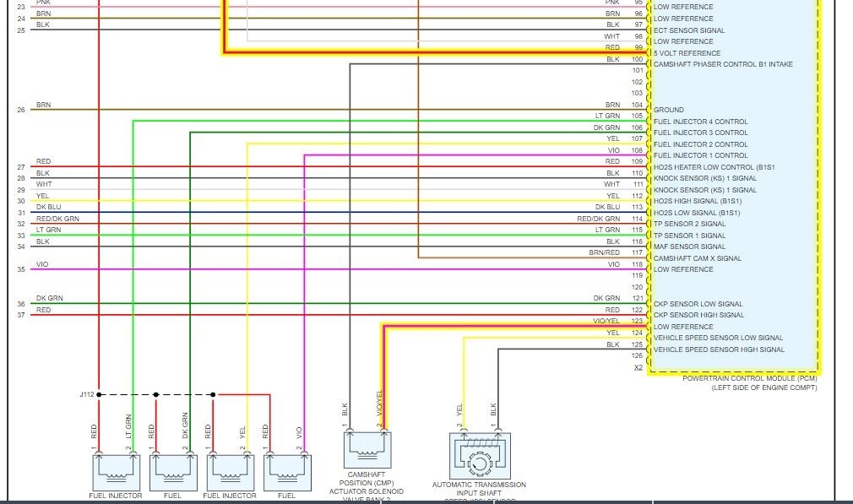Image resolution: width=853 pixels, height=504 pixels.
Task: Click the J112 splice label
Action: point(87,394)
